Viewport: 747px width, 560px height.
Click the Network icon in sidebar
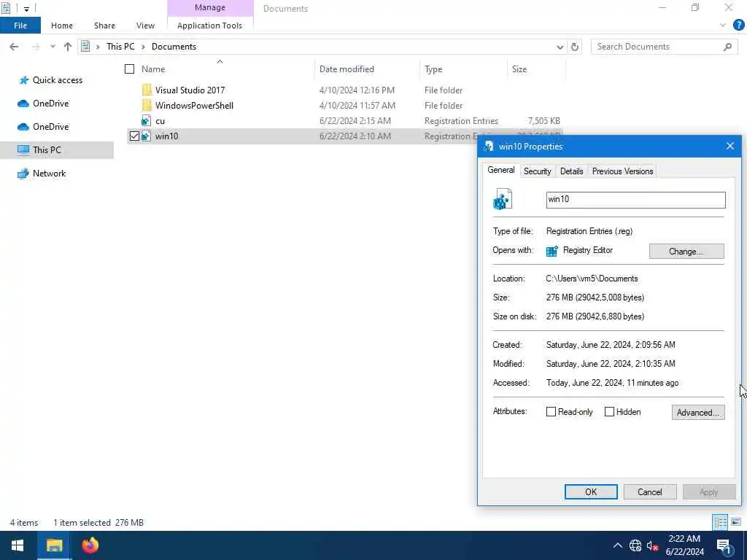pos(23,174)
